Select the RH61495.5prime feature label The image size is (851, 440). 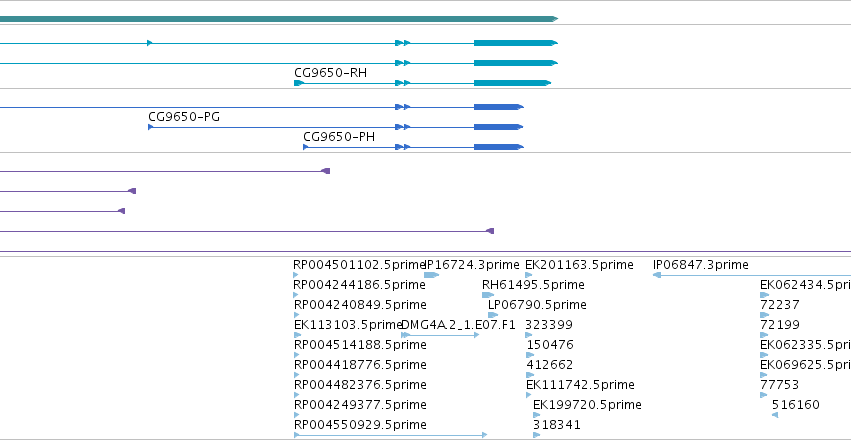(533, 285)
